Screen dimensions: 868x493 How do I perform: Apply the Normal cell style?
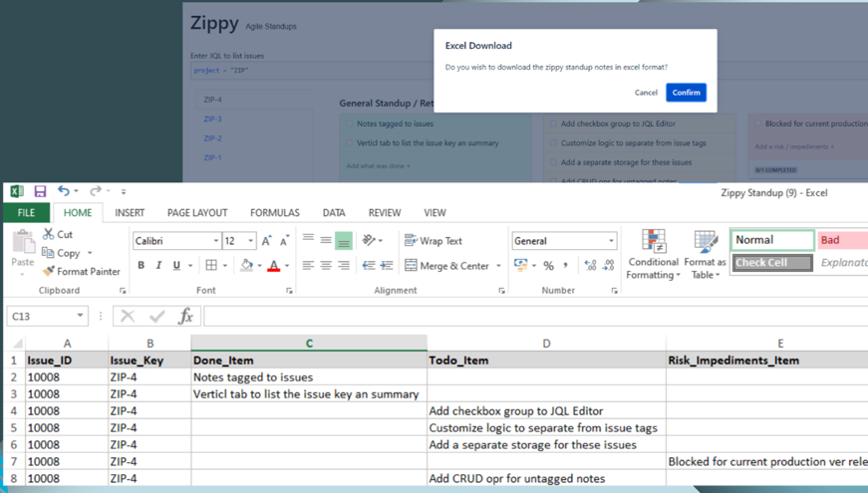click(x=772, y=240)
